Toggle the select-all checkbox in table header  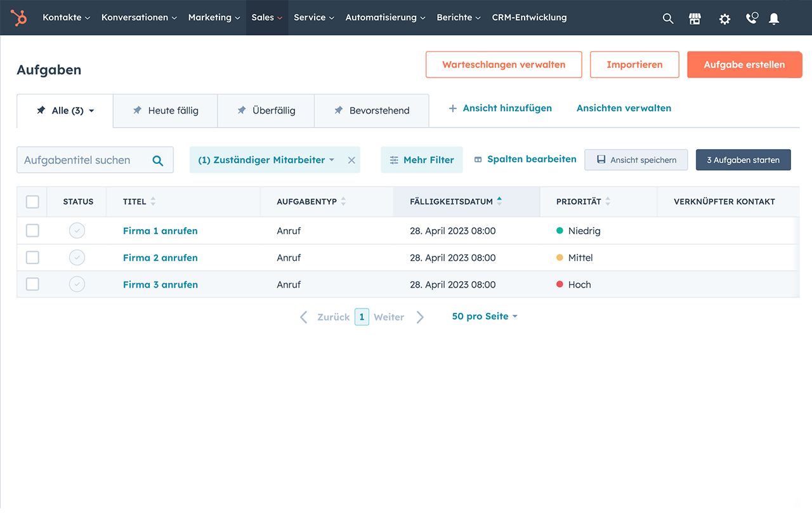(x=32, y=202)
